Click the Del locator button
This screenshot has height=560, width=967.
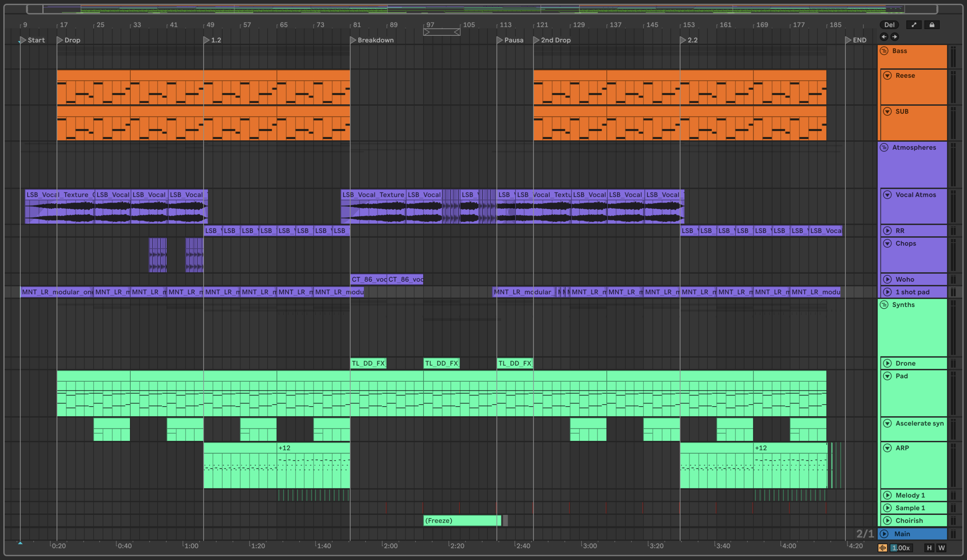click(x=889, y=25)
